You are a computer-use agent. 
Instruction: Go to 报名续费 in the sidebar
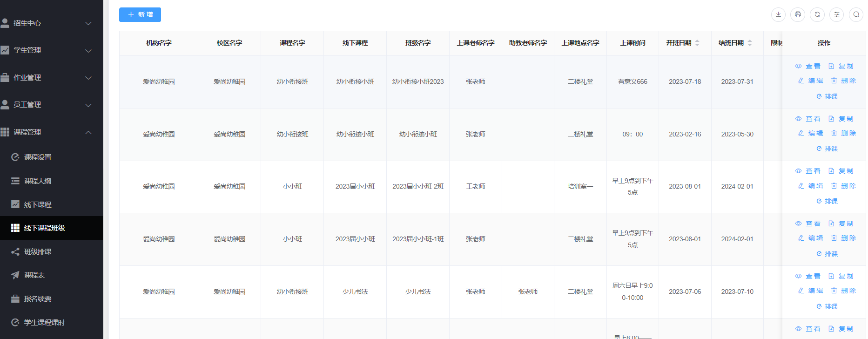52,299
